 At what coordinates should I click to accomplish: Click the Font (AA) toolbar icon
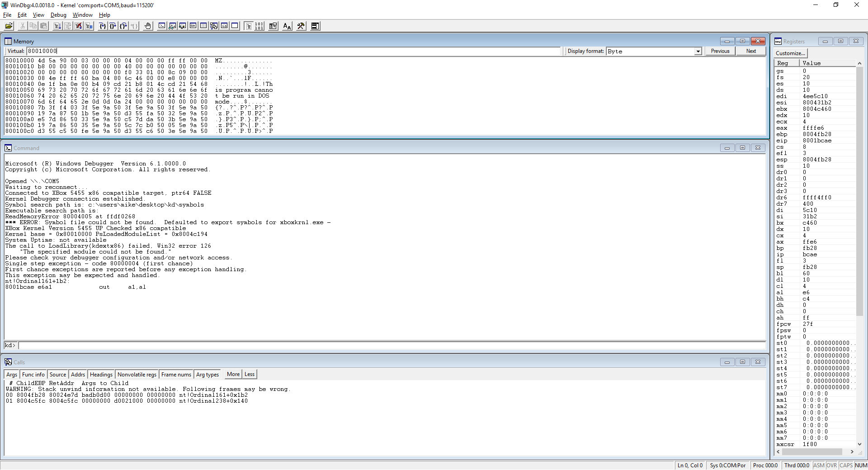point(287,26)
